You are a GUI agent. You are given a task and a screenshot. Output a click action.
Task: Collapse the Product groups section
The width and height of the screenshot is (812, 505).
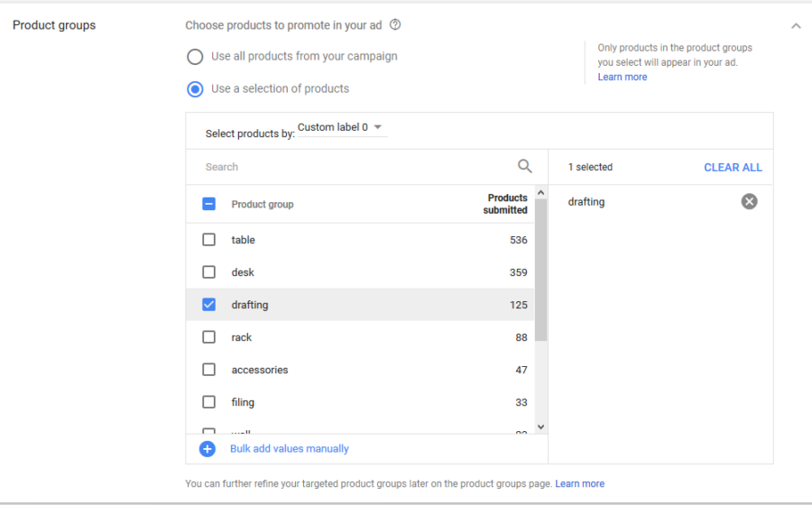(796, 26)
